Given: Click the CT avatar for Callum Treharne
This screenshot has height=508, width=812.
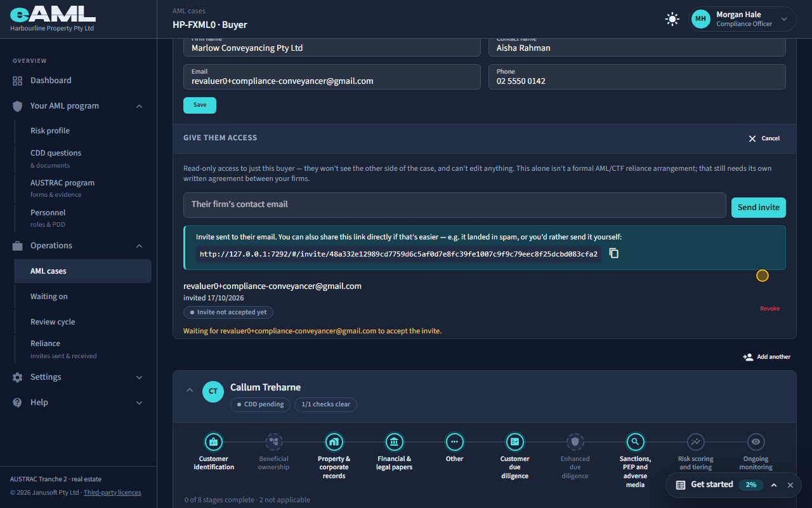Looking at the screenshot, I should (x=213, y=391).
